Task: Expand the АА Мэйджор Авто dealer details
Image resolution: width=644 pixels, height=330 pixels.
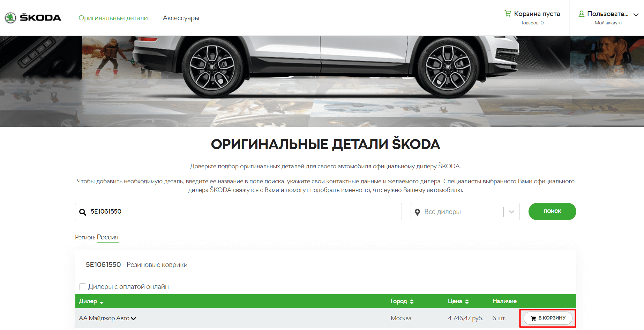Action: pyautogui.click(x=107, y=318)
